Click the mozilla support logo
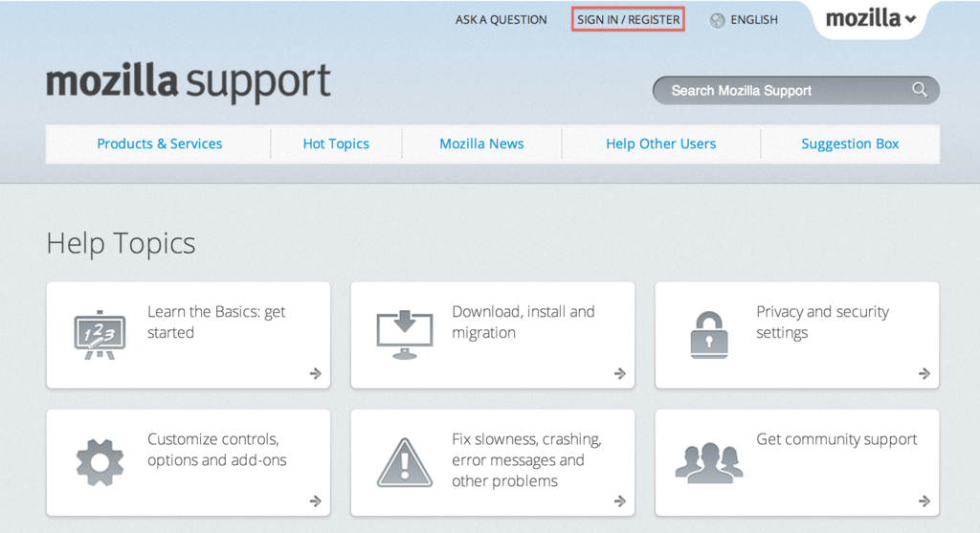 (x=189, y=82)
